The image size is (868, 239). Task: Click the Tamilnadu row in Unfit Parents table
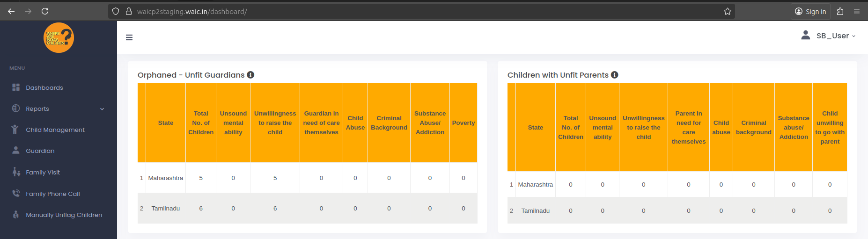tap(535, 210)
